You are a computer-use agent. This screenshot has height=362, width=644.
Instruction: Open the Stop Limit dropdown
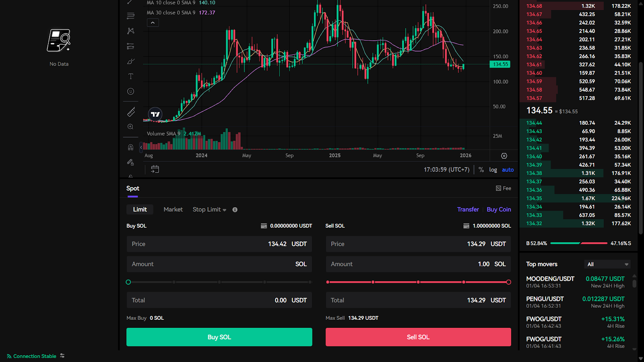[x=209, y=210]
